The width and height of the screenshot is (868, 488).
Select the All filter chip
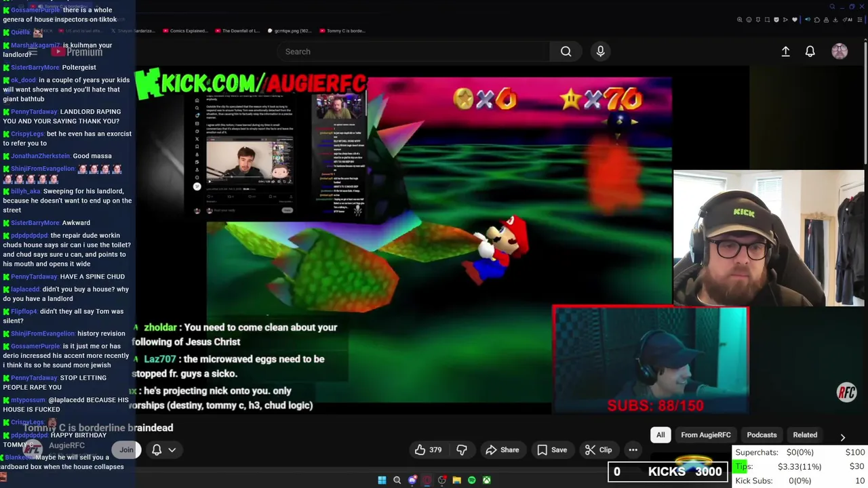660,435
